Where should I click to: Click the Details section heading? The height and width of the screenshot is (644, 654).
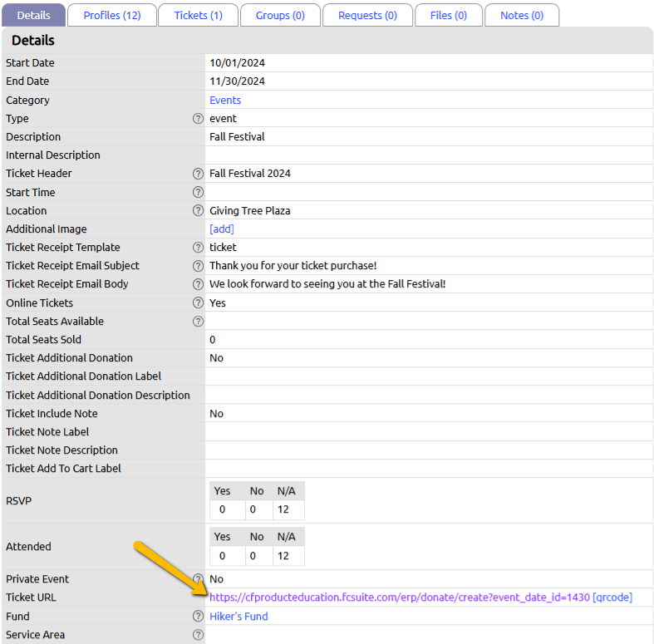[33, 40]
